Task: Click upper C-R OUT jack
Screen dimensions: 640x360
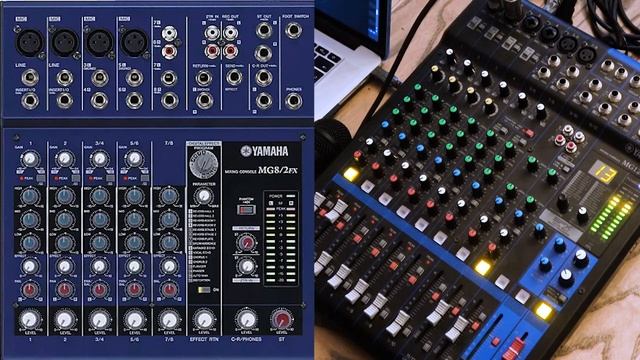Action: pos(264,78)
